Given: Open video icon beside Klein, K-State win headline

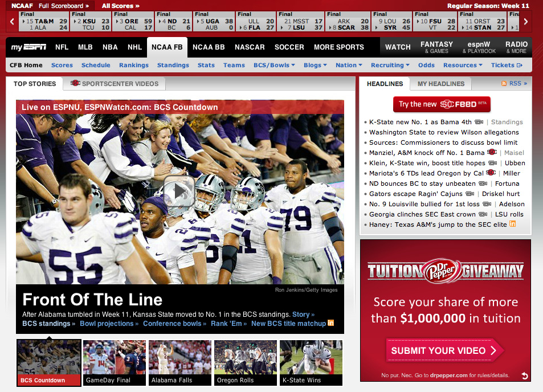Looking at the screenshot, I should pos(493,163).
